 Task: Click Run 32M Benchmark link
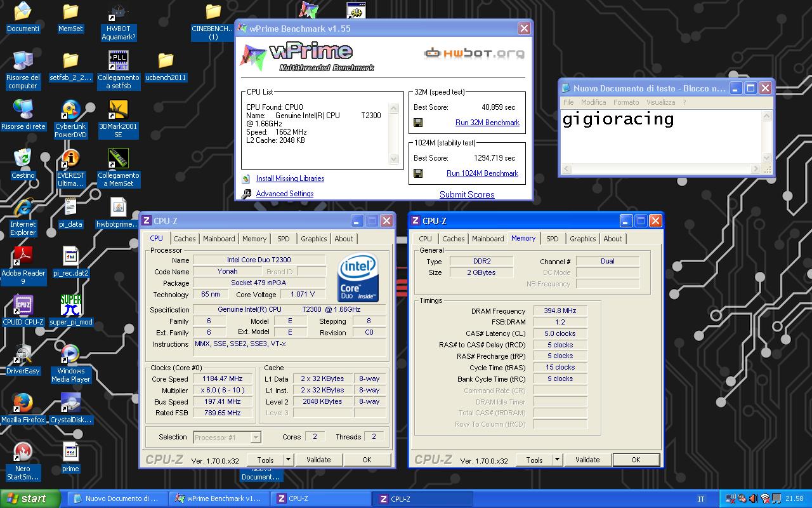(x=487, y=123)
